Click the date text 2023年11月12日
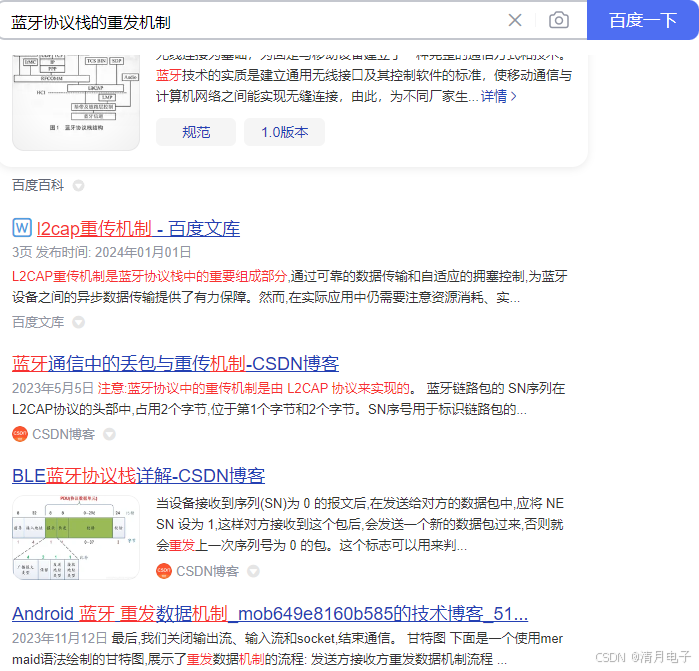This screenshot has height=671, width=699. point(59,638)
